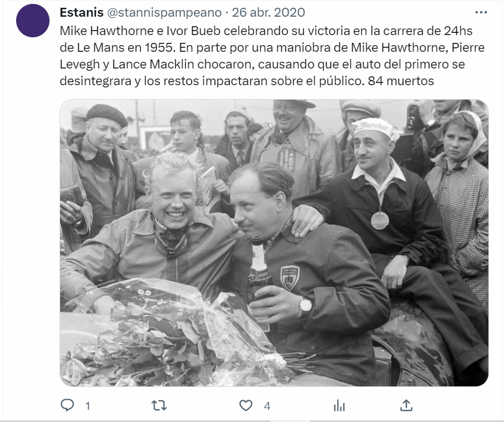The image size is (504, 422).
Task: Click the words '84 muertos' in the tweet
Action: coord(401,81)
